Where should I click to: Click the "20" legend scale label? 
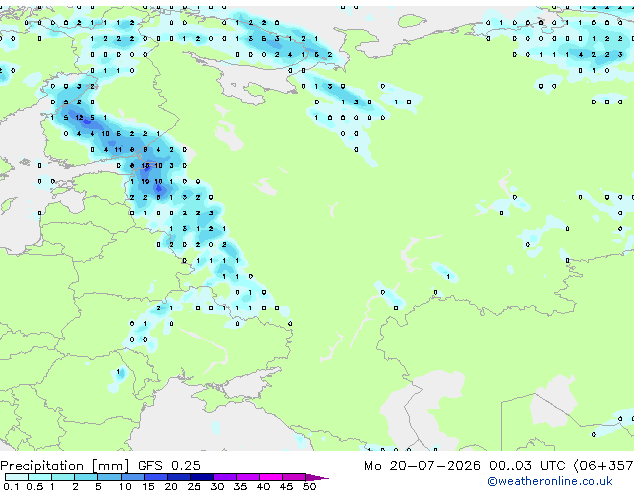(x=171, y=486)
